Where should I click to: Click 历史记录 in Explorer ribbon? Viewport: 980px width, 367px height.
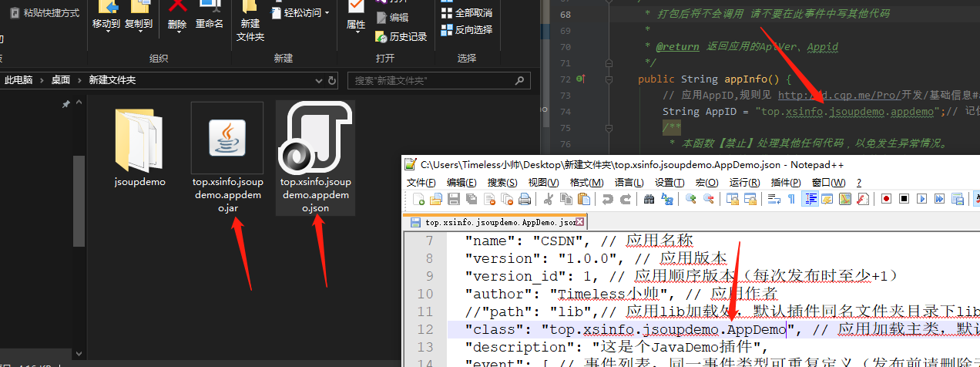coord(401,36)
